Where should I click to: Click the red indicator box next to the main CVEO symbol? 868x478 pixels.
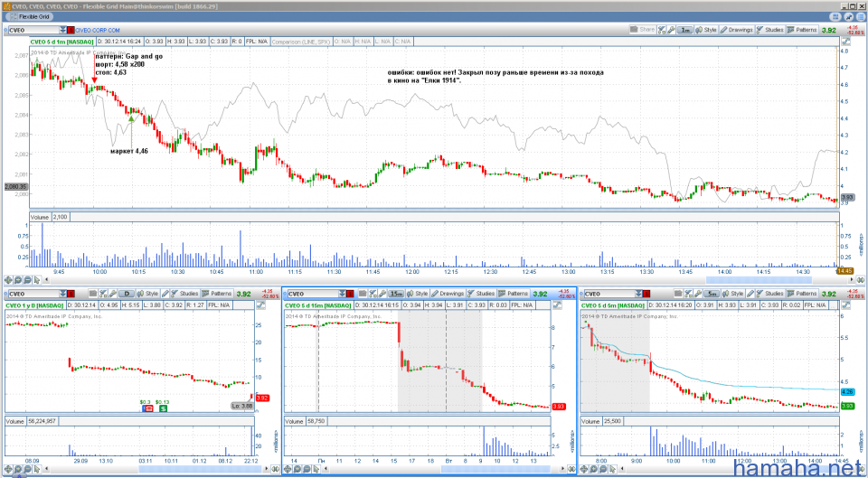[x=71, y=31]
